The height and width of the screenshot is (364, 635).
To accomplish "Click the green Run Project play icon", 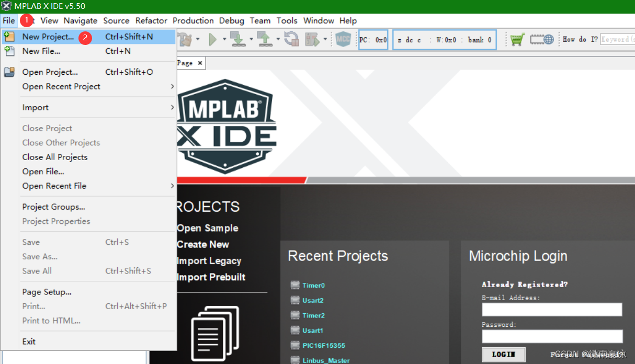I will 212,39.
